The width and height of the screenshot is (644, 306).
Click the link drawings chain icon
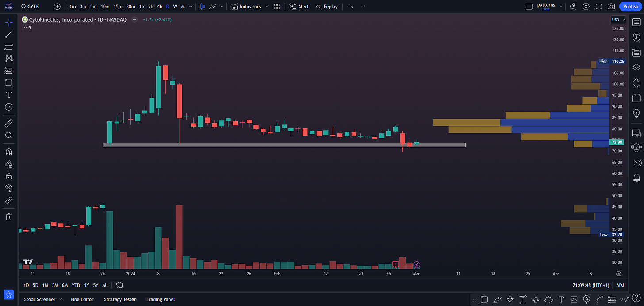[x=9, y=200]
